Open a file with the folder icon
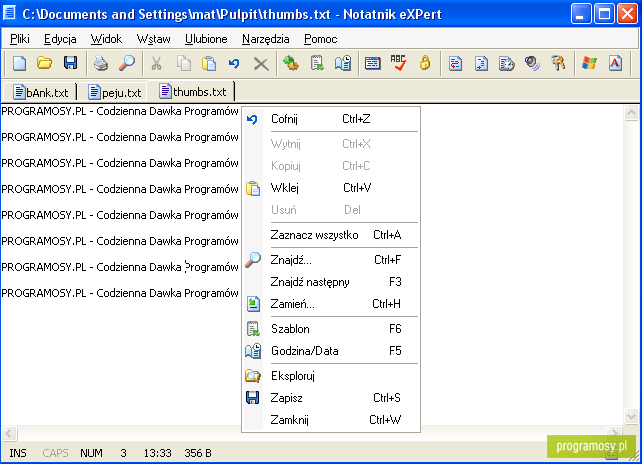Image resolution: width=642 pixels, height=464 pixels. pos(45,63)
